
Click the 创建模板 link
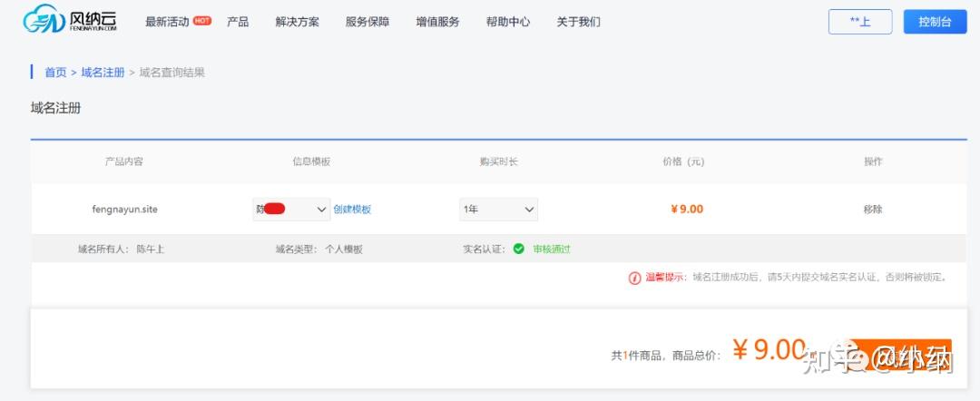[352, 210]
